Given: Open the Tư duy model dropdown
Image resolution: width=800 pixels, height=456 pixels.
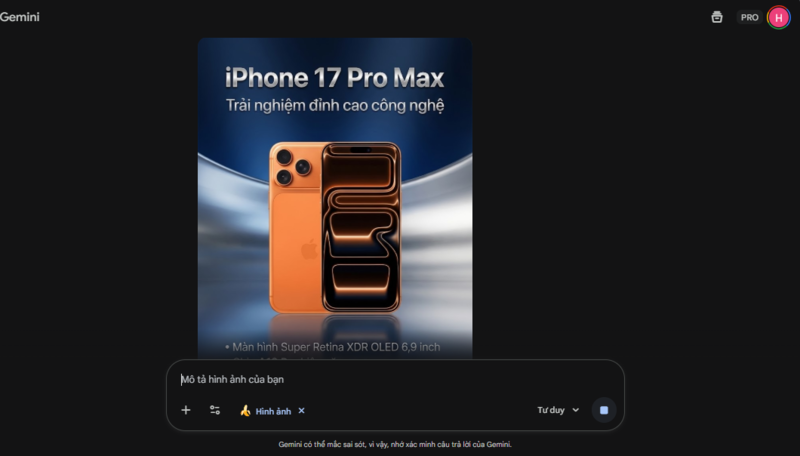Looking at the screenshot, I should pyautogui.click(x=558, y=410).
